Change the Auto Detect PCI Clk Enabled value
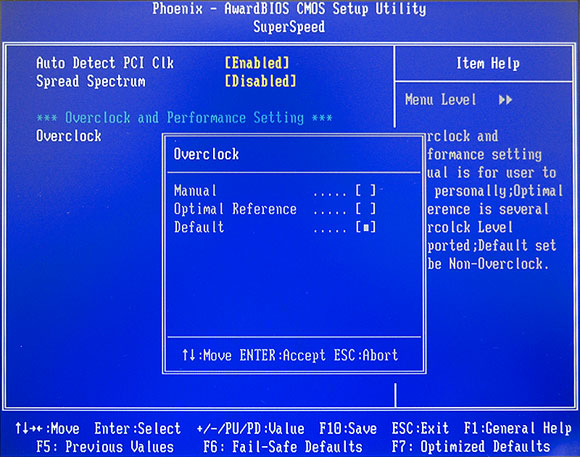Screen dimensions: 580x457 (257, 63)
